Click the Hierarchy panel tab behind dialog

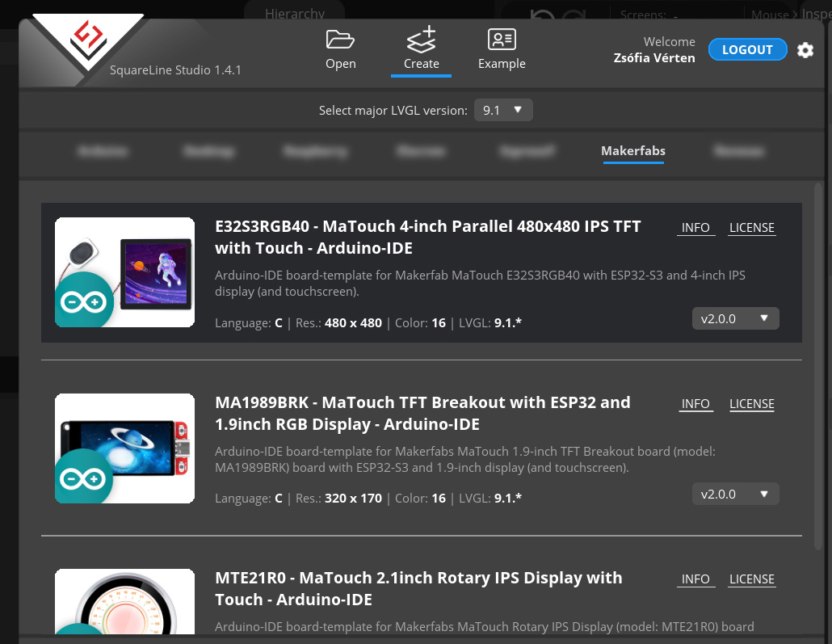click(295, 13)
